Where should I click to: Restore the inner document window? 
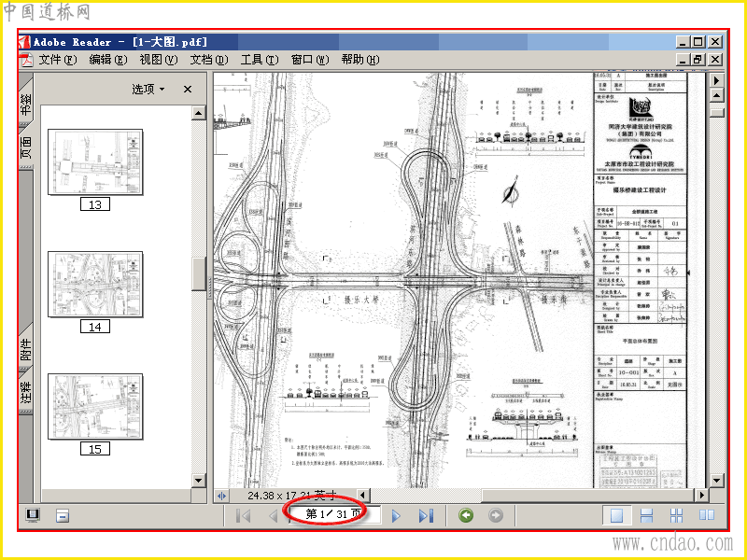point(698,60)
